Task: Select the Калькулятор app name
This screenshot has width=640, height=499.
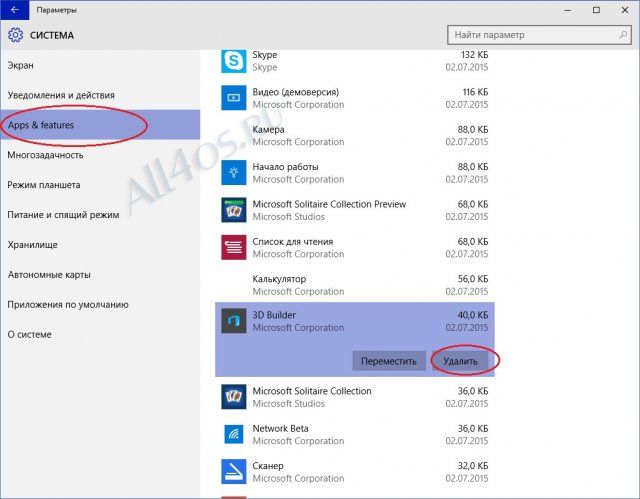Action: pyautogui.click(x=279, y=279)
